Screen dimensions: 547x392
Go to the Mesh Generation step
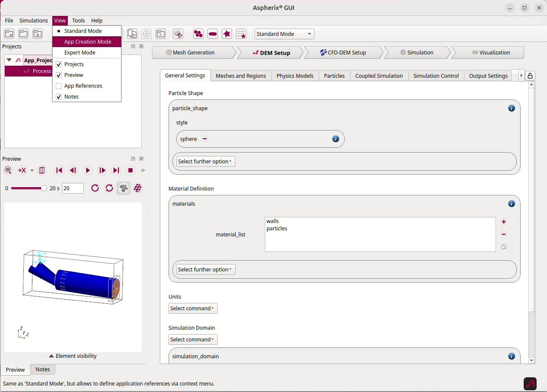click(x=194, y=52)
